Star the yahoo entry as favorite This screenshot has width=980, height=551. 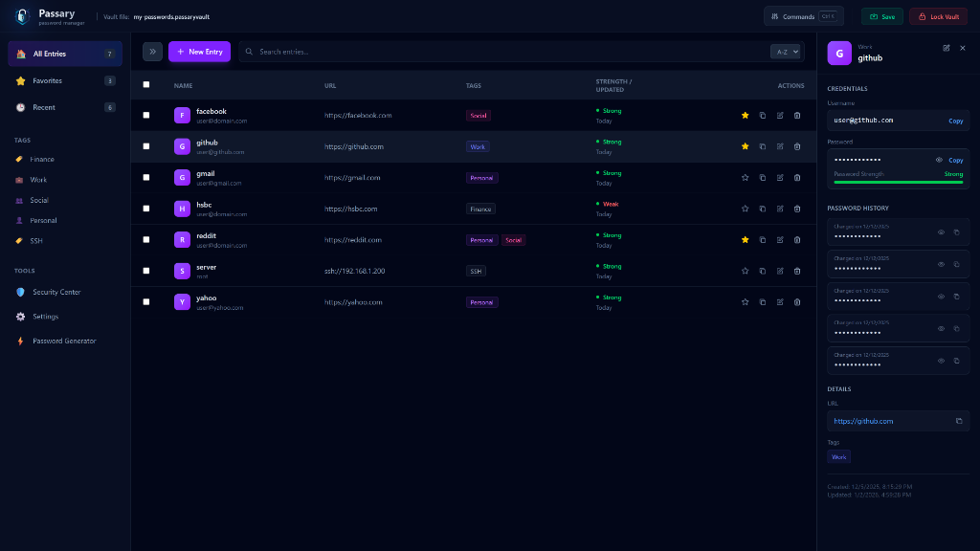tap(745, 301)
